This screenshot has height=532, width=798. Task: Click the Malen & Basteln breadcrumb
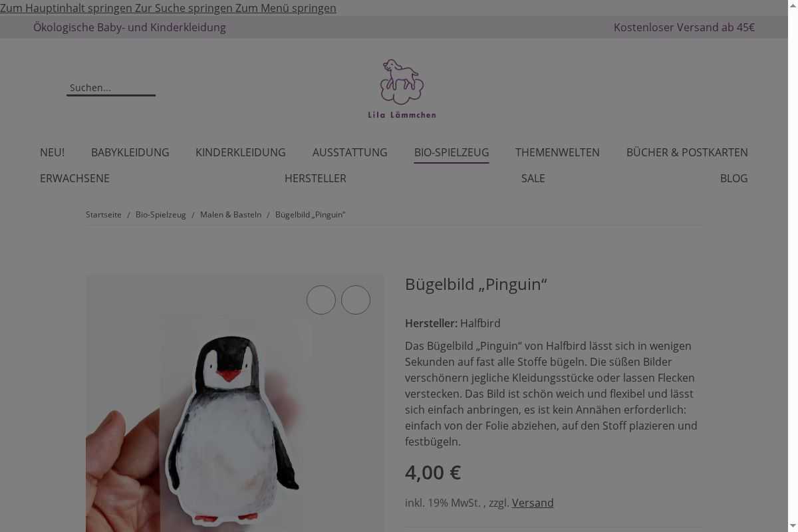pyautogui.click(x=231, y=214)
